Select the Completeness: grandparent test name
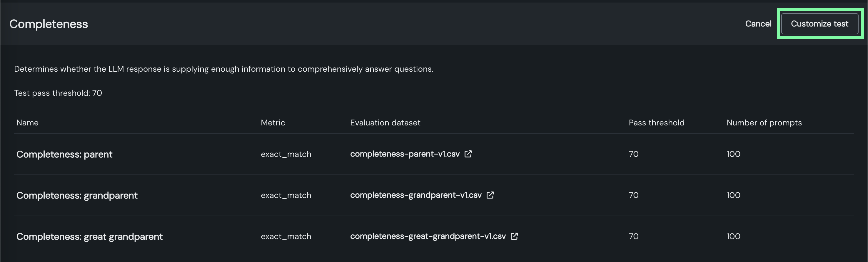 77,195
